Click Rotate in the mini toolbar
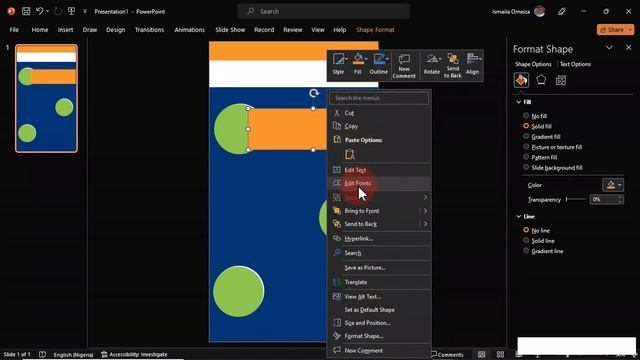640x360 pixels. [432, 64]
